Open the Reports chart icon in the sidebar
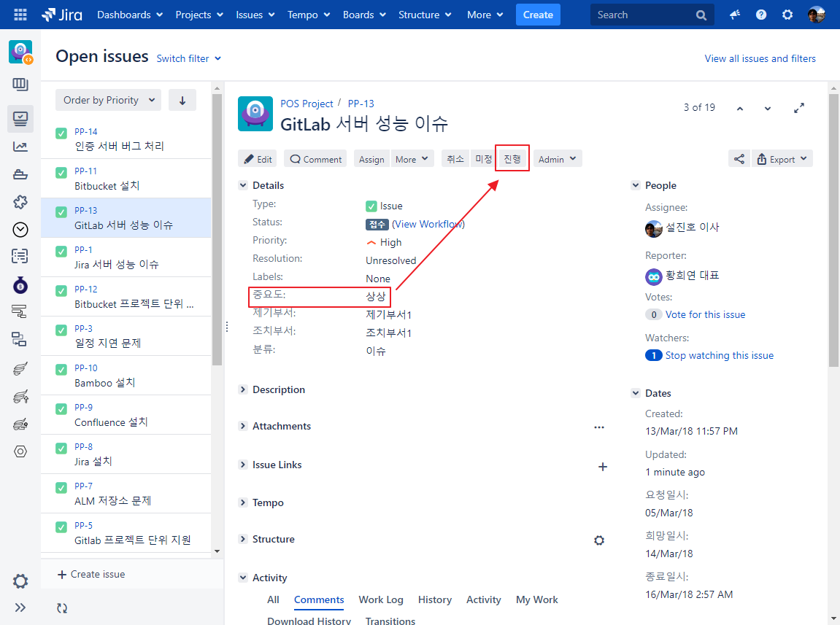840x625 pixels. pyautogui.click(x=20, y=146)
